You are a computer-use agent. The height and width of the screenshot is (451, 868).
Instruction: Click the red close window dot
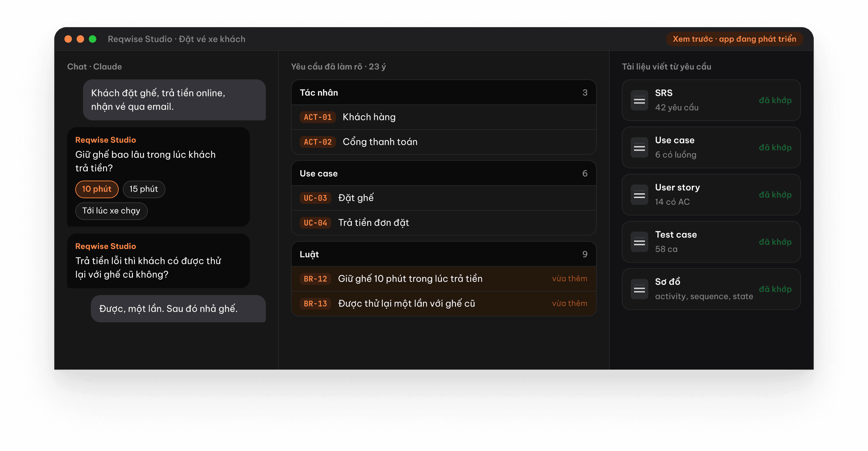[x=68, y=39]
